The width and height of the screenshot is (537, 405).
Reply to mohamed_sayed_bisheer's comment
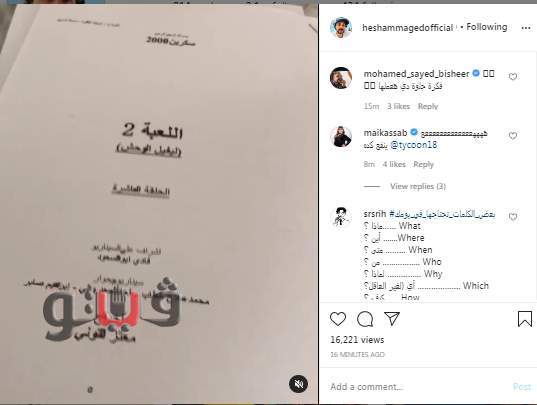coord(428,106)
